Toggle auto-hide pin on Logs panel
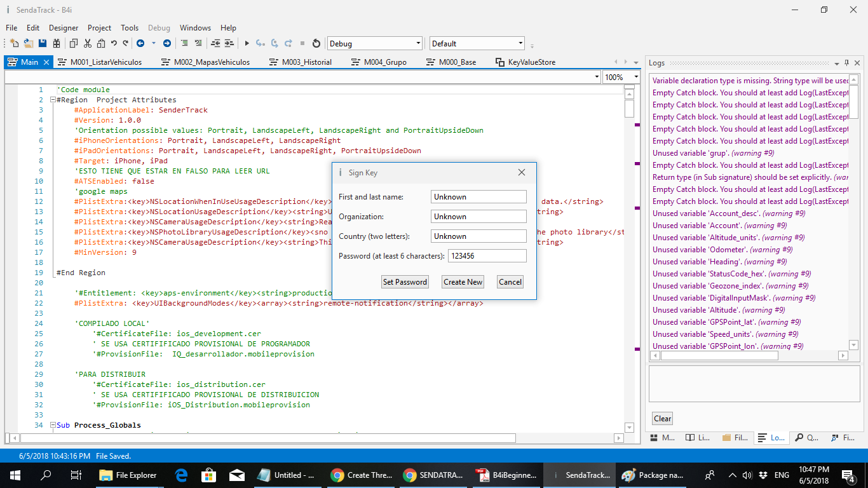 846,63
